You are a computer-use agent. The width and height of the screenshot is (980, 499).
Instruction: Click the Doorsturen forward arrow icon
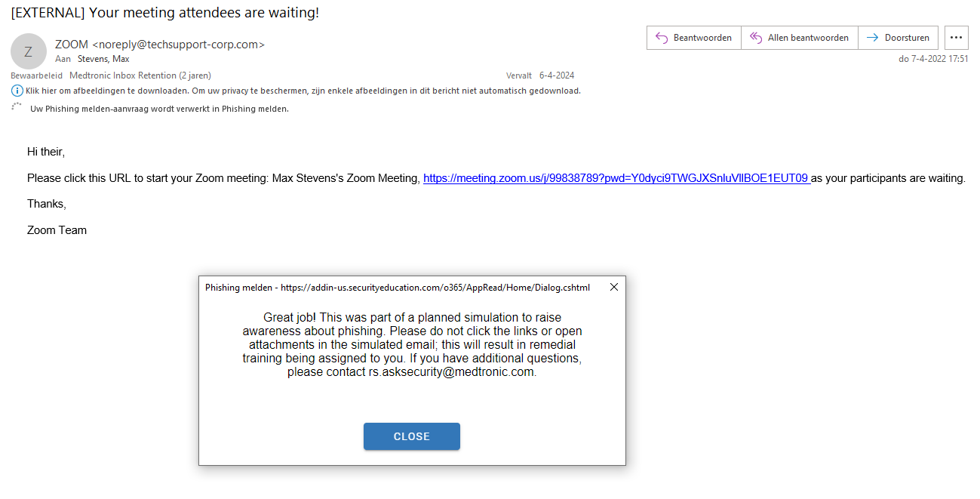click(873, 38)
